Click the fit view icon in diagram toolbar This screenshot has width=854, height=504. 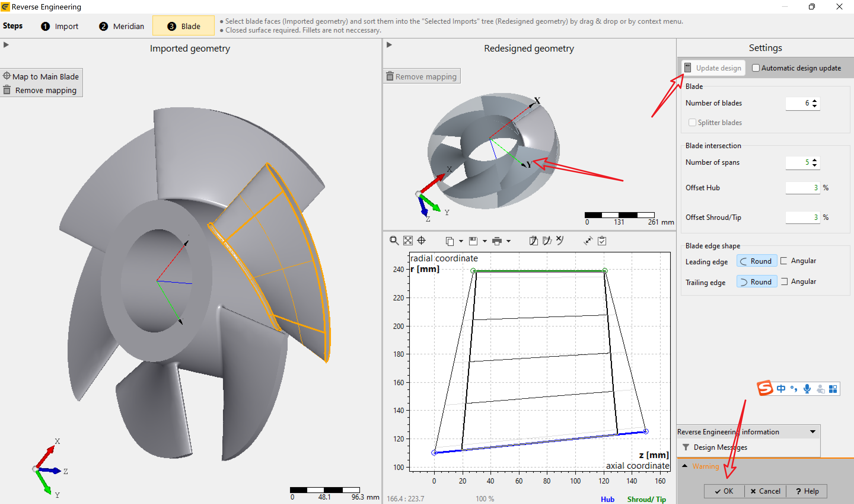pyautogui.click(x=408, y=241)
